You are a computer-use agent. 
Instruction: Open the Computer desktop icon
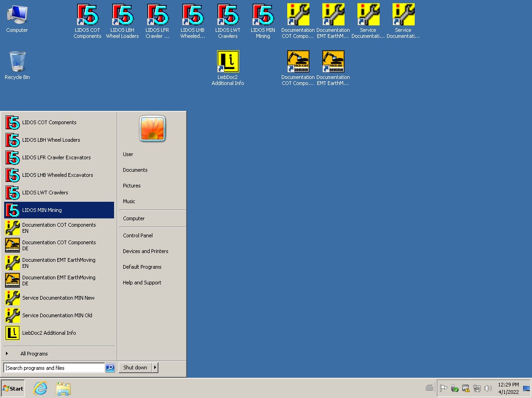(x=17, y=19)
